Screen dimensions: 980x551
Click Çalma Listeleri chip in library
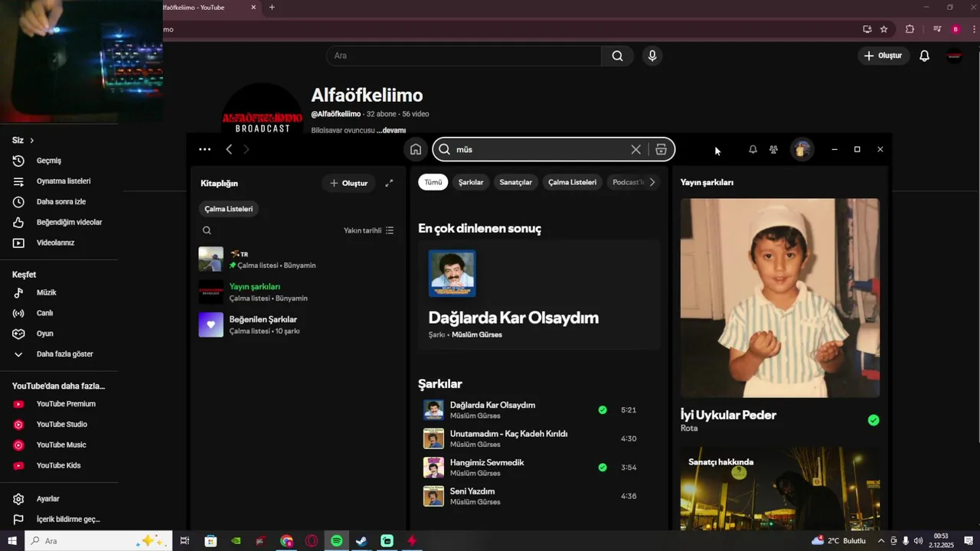[x=229, y=209]
